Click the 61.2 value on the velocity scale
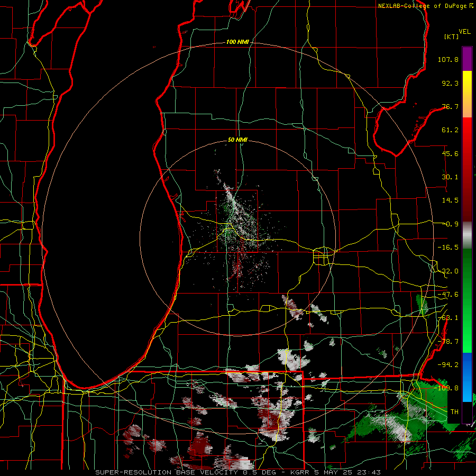This screenshot has width=476, height=476. 450,130
